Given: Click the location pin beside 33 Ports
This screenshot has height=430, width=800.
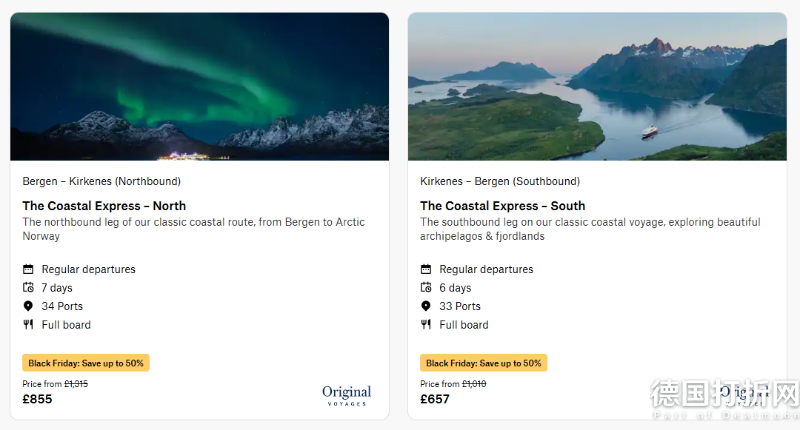Looking at the screenshot, I should click(426, 306).
